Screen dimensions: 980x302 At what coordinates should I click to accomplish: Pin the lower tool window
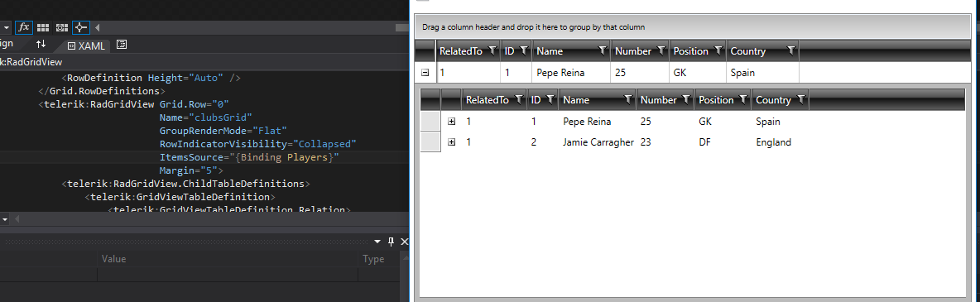tap(392, 242)
